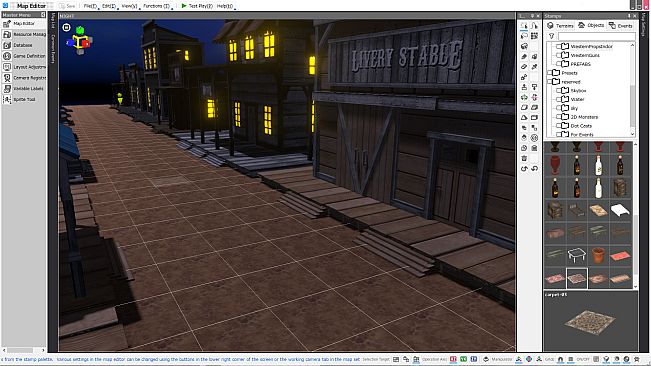Viewport: 651px width, 366px height.
Task: Click the stamp filter search field
Action: pos(596,36)
